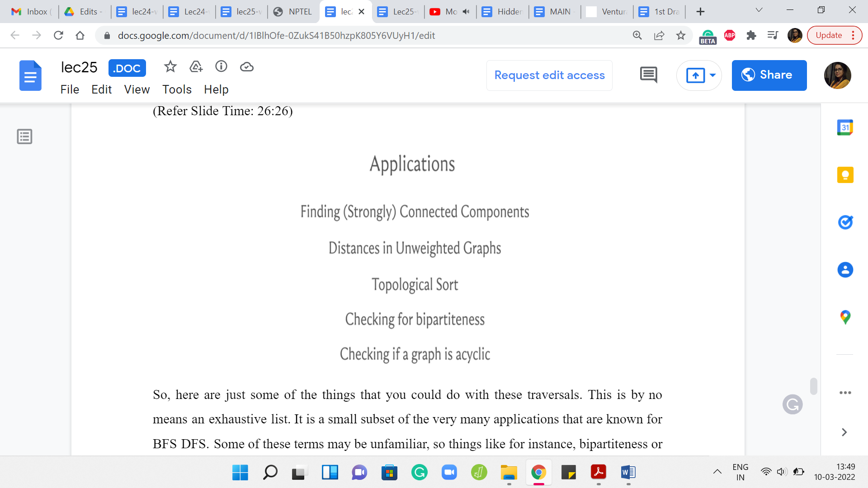
Task: Open Google Keep side panel
Action: (844, 175)
